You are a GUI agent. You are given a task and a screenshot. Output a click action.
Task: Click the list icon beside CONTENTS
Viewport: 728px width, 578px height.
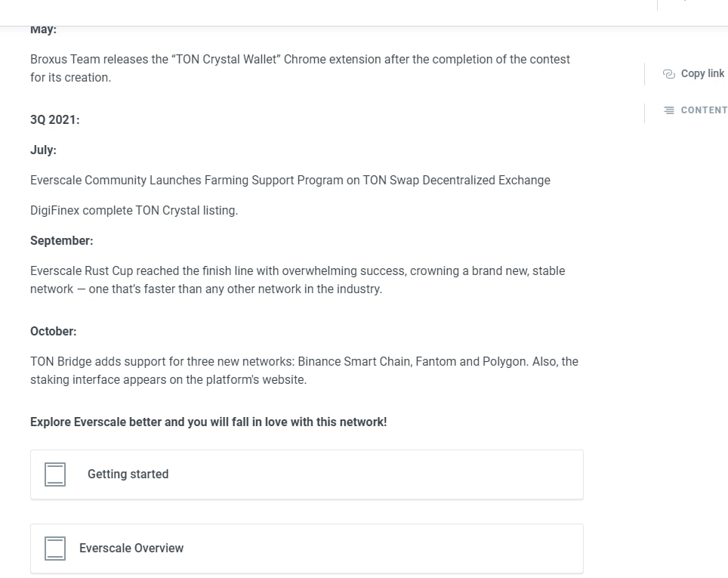[x=668, y=110]
